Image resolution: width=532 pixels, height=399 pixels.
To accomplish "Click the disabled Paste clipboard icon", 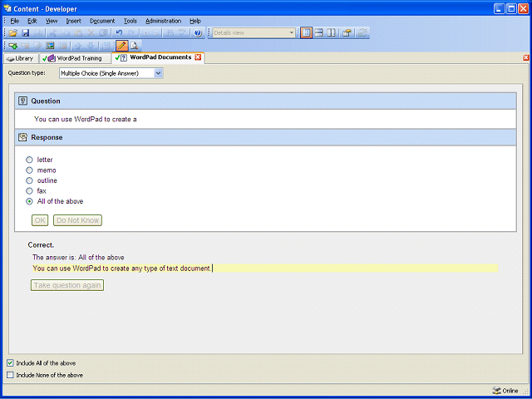I will pyautogui.click(x=78, y=33).
